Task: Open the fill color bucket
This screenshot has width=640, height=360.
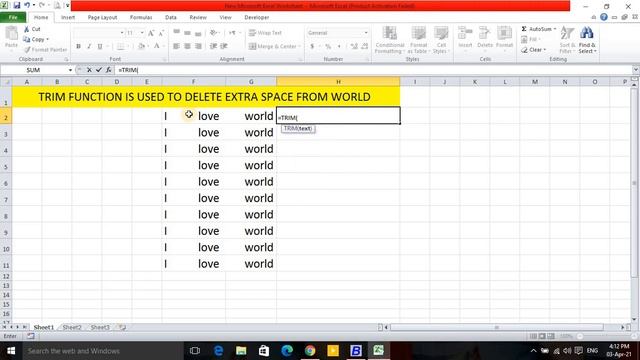Action: click(x=141, y=47)
